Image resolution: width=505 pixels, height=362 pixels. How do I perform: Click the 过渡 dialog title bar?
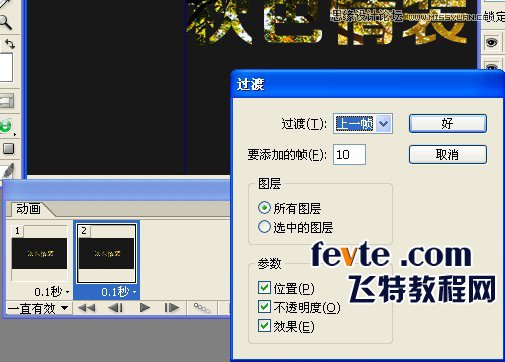[x=367, y=84]
